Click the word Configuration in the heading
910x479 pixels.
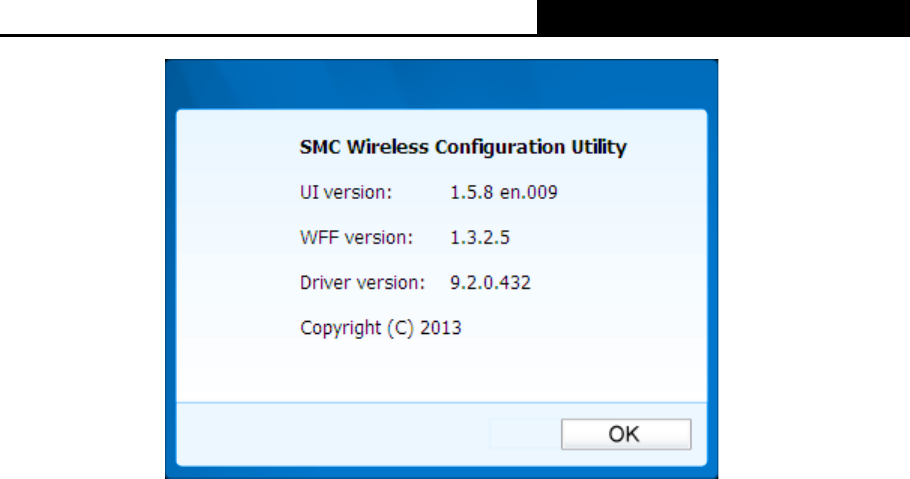498,147
